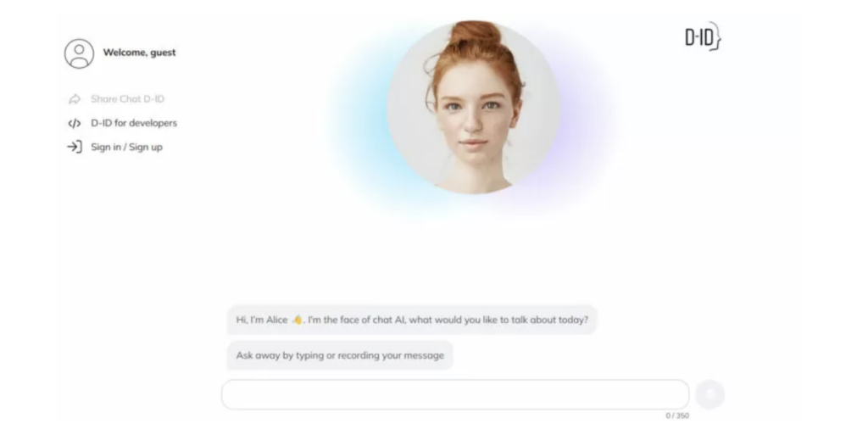
Task: Click the face-profile outline in D-ID logo
Action: (715, 36)
